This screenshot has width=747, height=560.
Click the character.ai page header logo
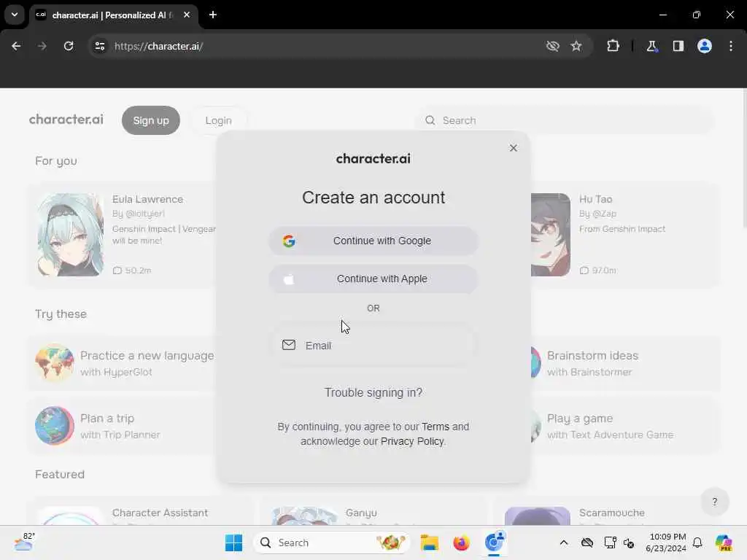66,119
